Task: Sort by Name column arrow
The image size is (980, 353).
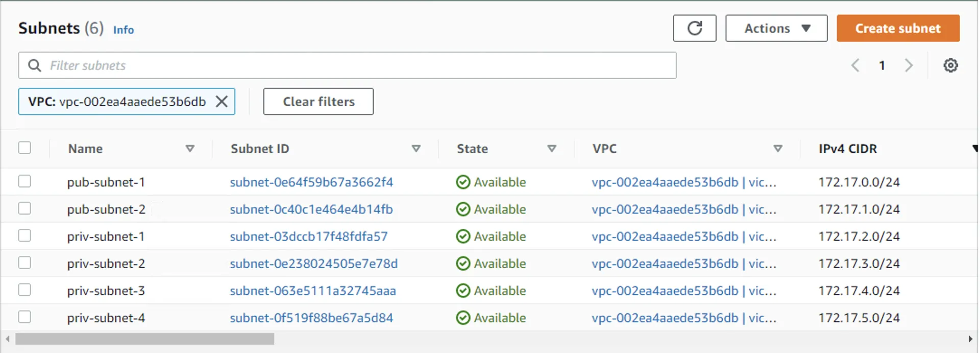Action: [x=190, y=149]
